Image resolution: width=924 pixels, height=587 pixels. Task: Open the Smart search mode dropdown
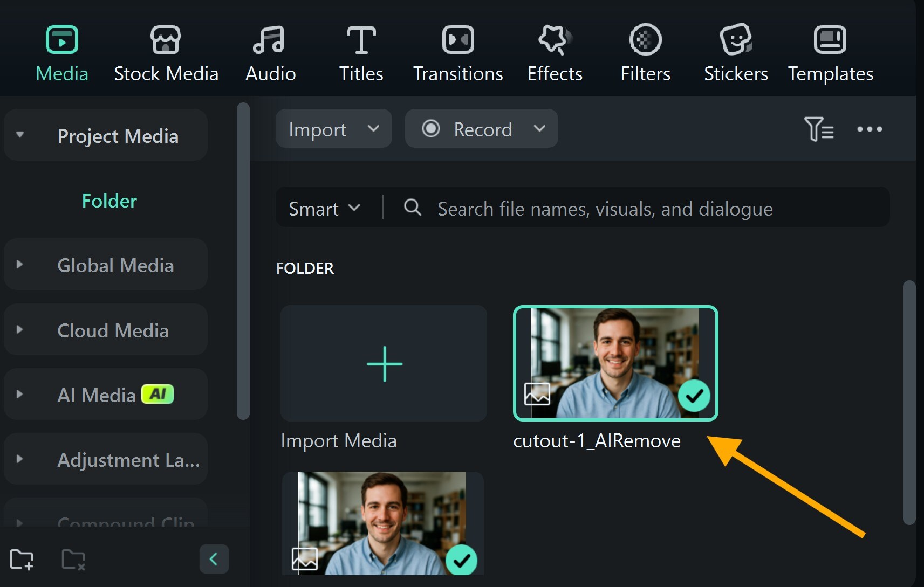[324, 208]
